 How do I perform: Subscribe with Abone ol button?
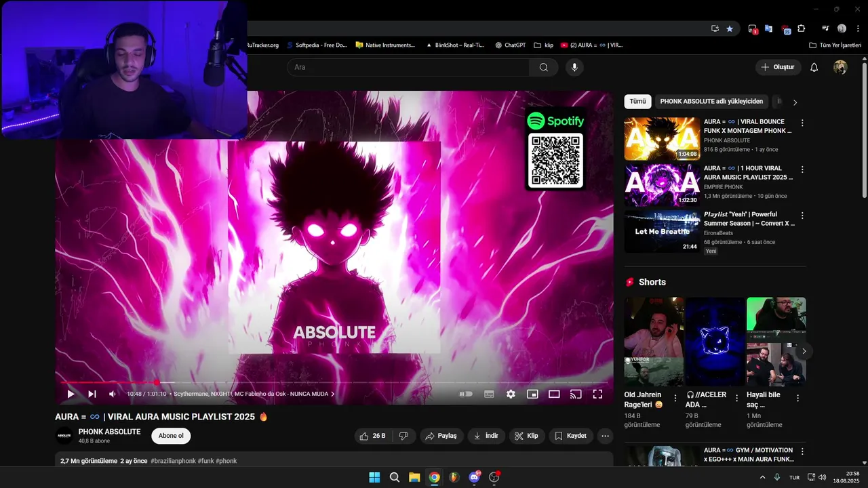[171, 436]
